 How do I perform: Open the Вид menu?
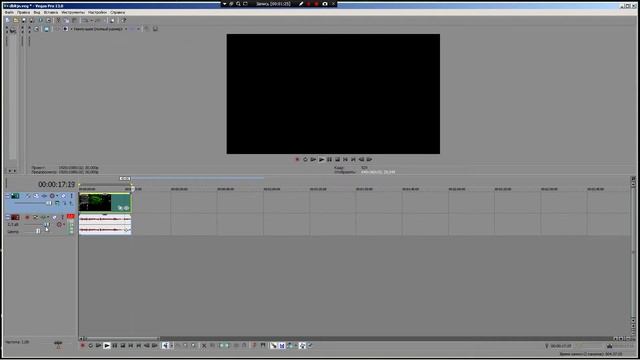pos(37,13)
